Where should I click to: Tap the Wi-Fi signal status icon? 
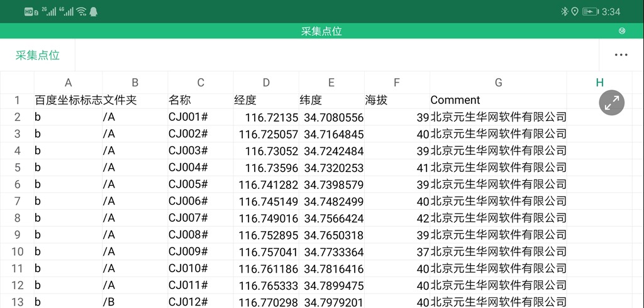(x=81, y=11)
